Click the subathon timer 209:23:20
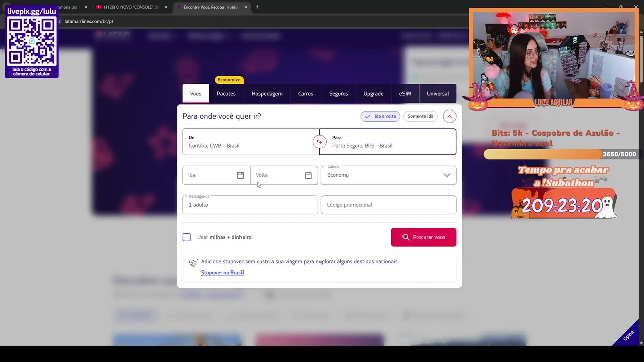Viewport: 644px width, 362px height. tap(562, 205)
